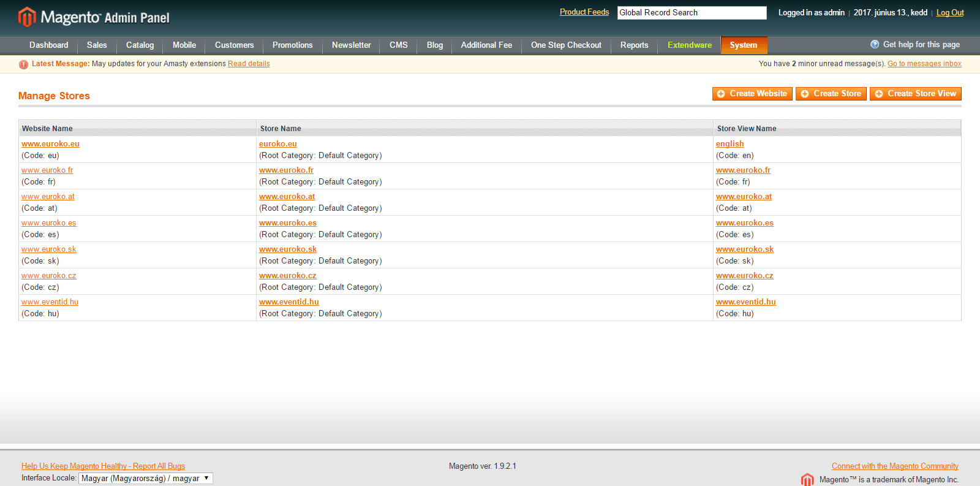
Task: Open website www.euroko.eu
Action: point(50,144)
